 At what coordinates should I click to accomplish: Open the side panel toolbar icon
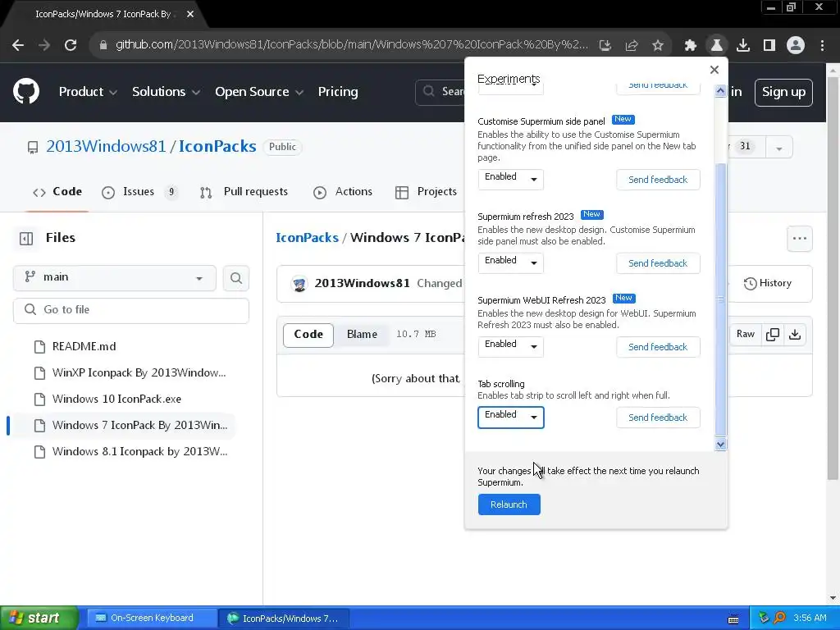pos(769,46)
